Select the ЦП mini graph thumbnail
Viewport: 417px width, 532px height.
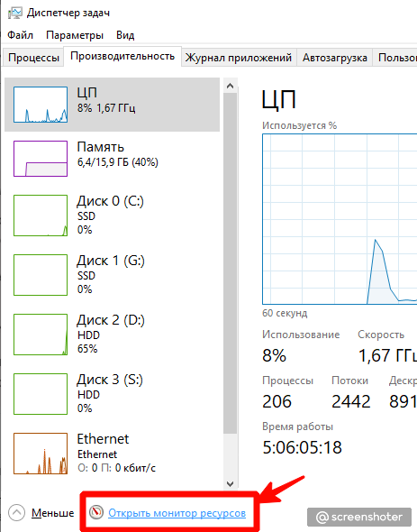pos(41,105)
